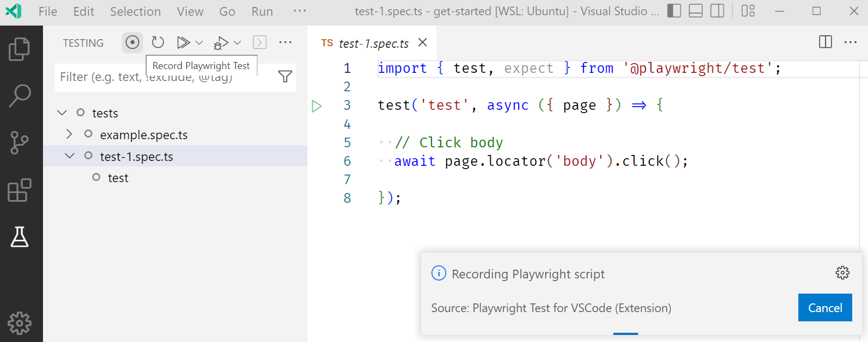
Task: Click the Record Playwright Test button
Action: 132,42
